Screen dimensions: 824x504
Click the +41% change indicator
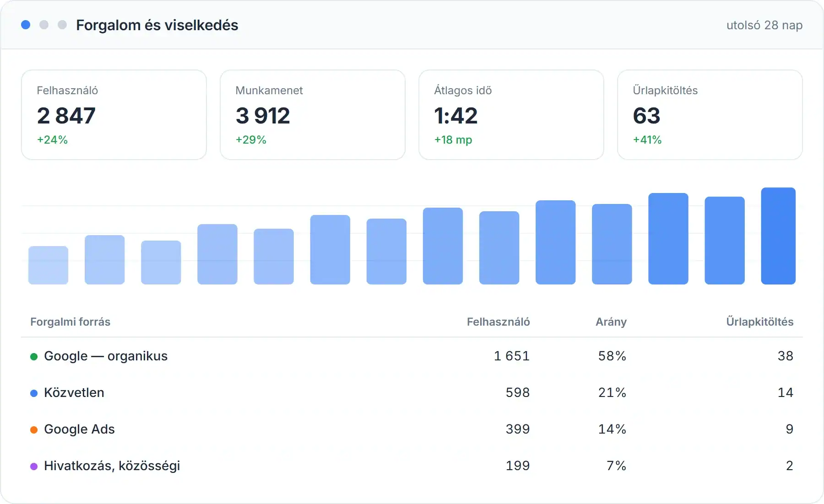pyautogui.click(x=647, y=140)
